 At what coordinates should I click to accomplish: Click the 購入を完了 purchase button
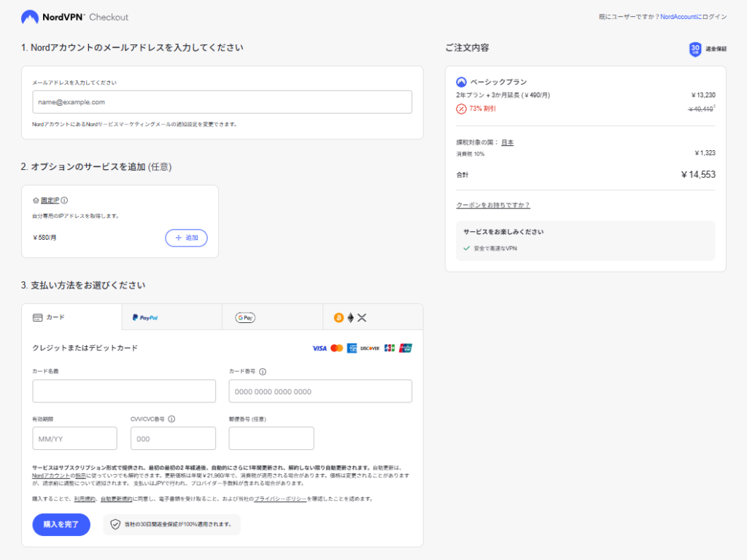(x=61, y=524)
